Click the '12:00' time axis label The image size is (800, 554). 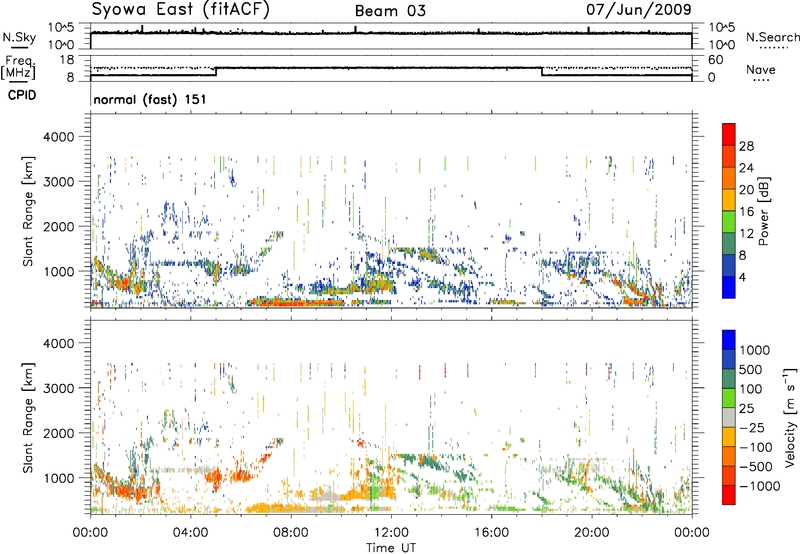click(x=391, y=533)
